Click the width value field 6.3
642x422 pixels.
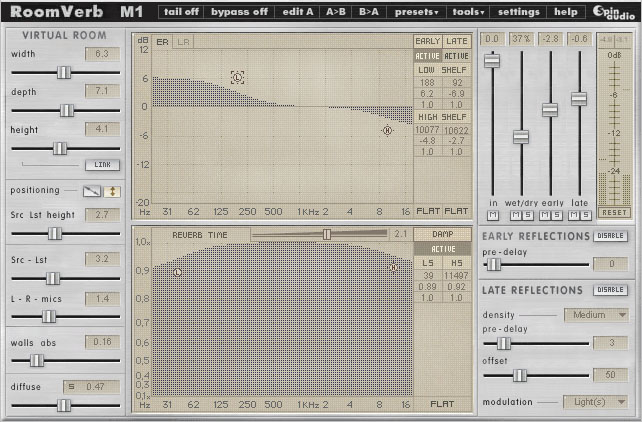(102, 54)
